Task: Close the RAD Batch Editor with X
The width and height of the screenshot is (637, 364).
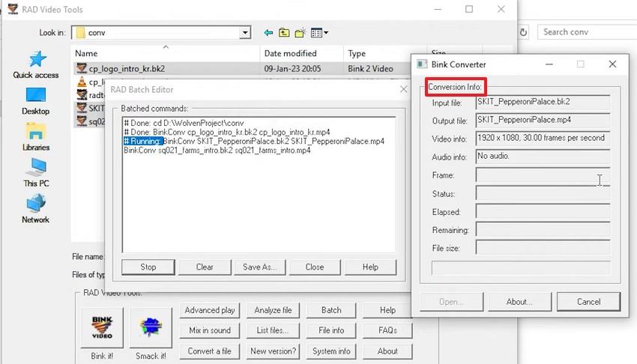Action: click(x=403, y=89)
